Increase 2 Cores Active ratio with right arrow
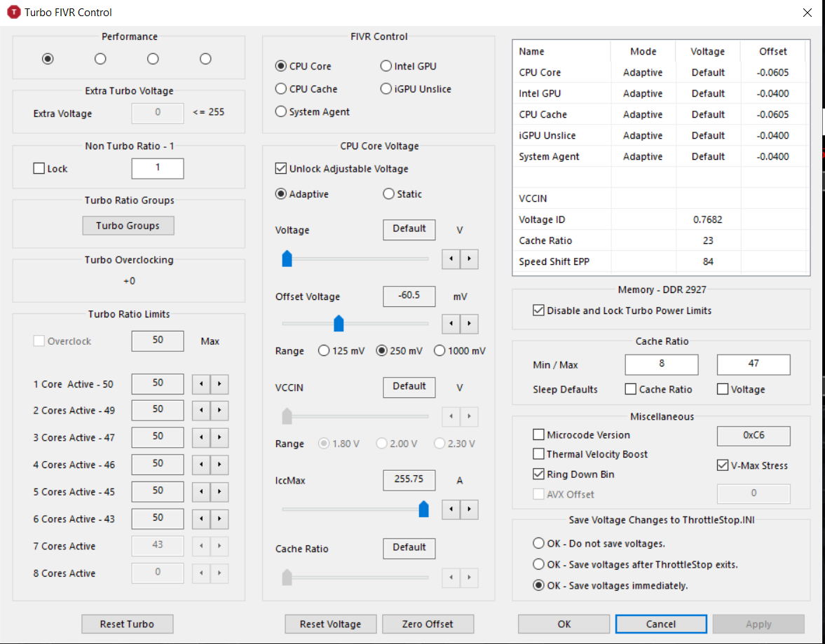The width and height of the screenshot is (825, 644). (219, 411)
